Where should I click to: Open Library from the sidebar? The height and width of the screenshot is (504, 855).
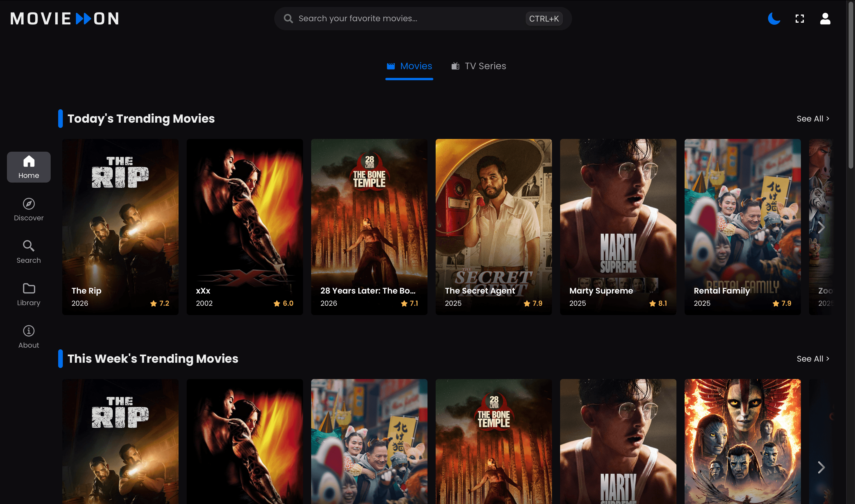point(28,294)
